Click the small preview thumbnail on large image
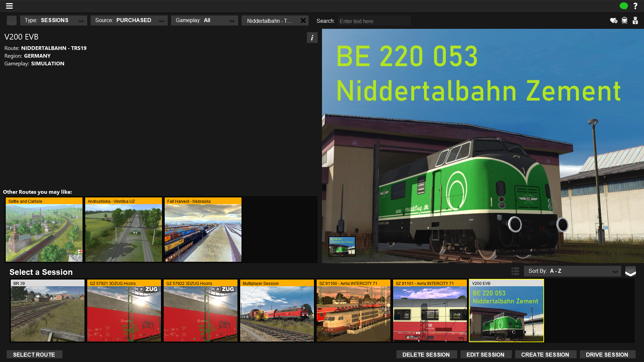The height and width of the screenshot is (362, 644). 342,246
